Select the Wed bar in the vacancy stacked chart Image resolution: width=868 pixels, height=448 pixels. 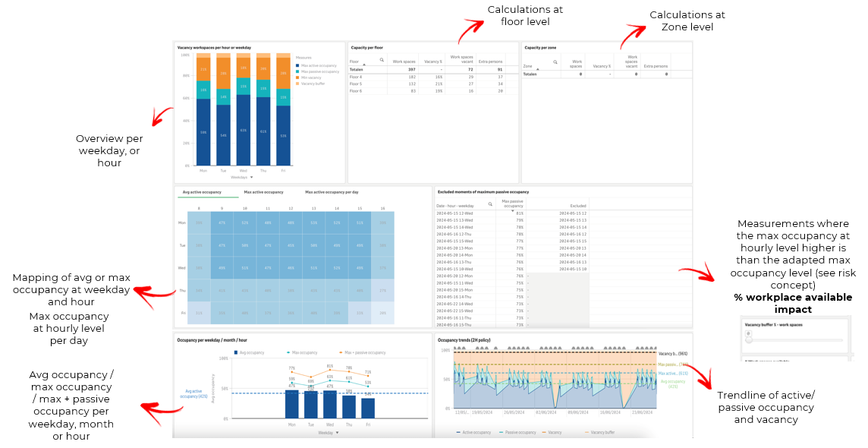[x=243, y=109]
